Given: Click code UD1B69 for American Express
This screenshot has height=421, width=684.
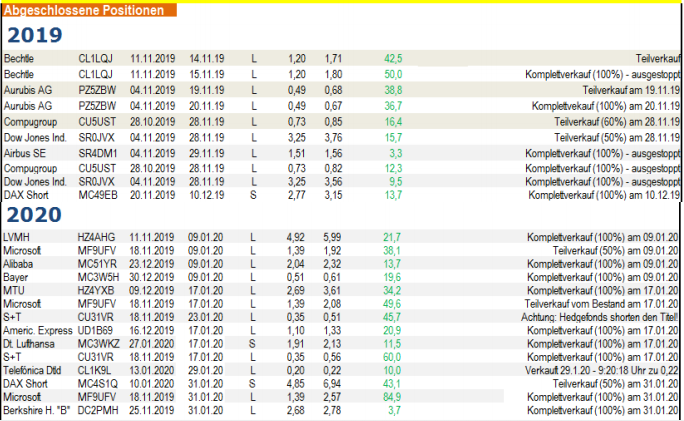Looking at the screenshot, I should coord(95,331).
